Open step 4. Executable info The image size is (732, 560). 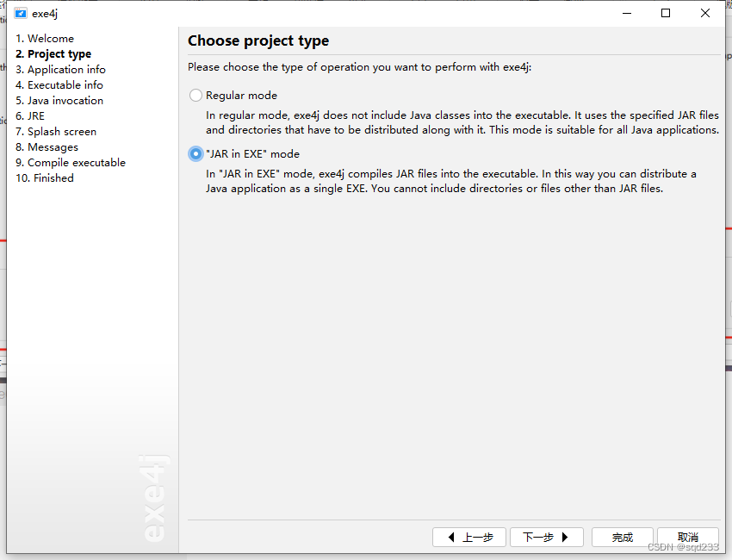(59, 85)
